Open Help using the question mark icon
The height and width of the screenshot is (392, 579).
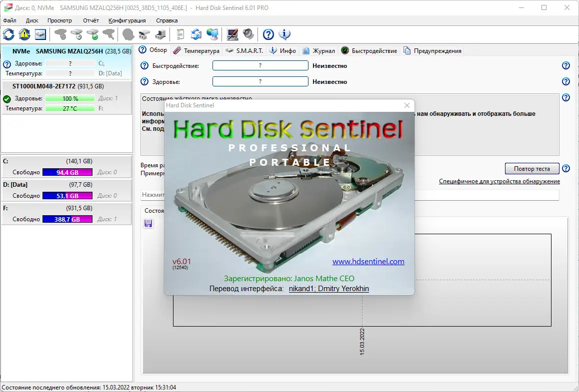pos(268,34)
